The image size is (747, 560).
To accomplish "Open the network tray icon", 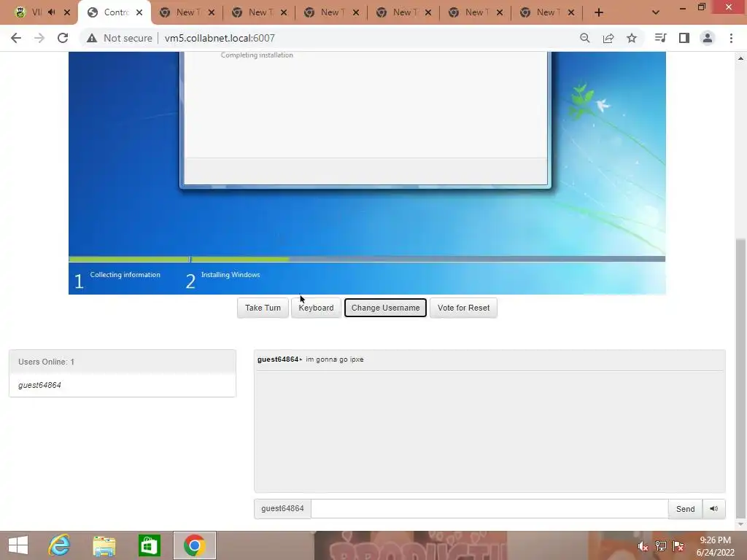I will [x=661, y=546].
